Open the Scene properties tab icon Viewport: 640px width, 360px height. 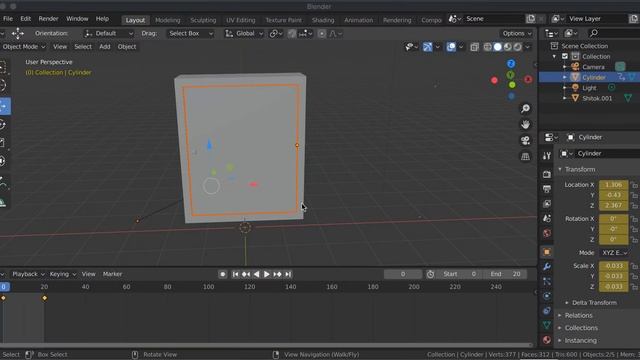click(547, 218)
